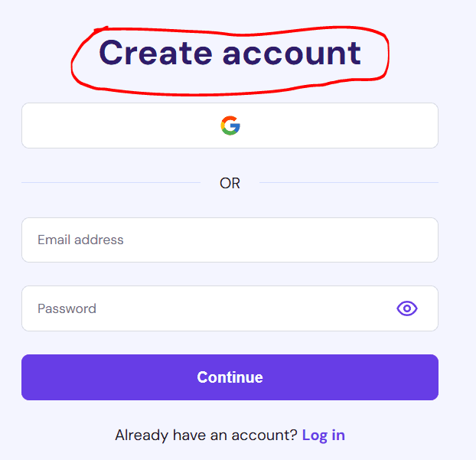Focus the Email address input field
Image resolution: width=476 pixels, height=460 pixels.
click(230, 240)
